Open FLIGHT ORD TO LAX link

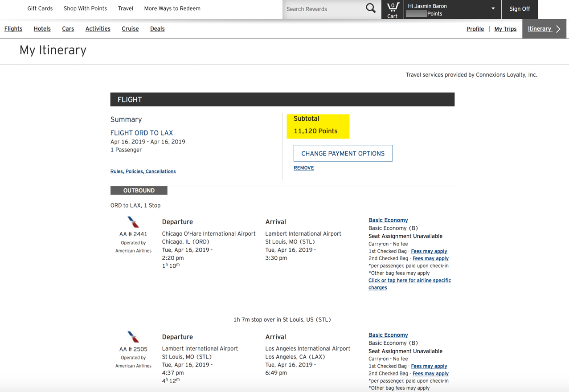click(x=142, y=133)
